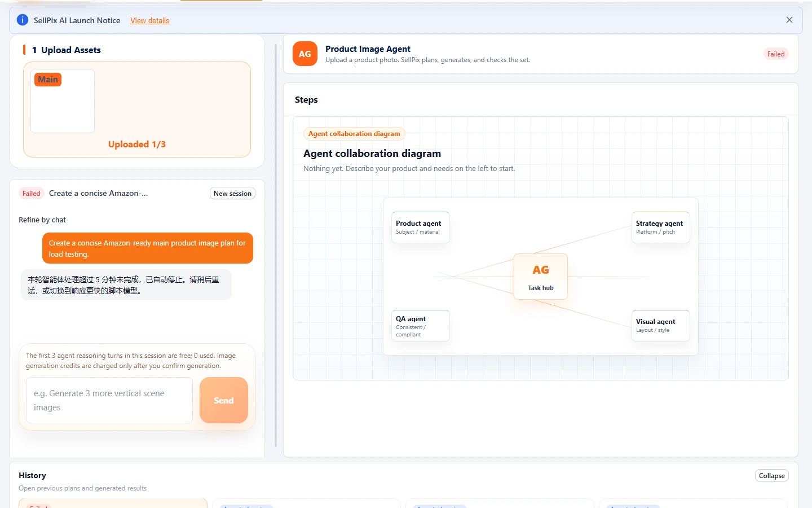The height and width of the screenshot is (508, 812).
Task: Click the Agent collaboration diagram tag
Action: tap(354, 134)
